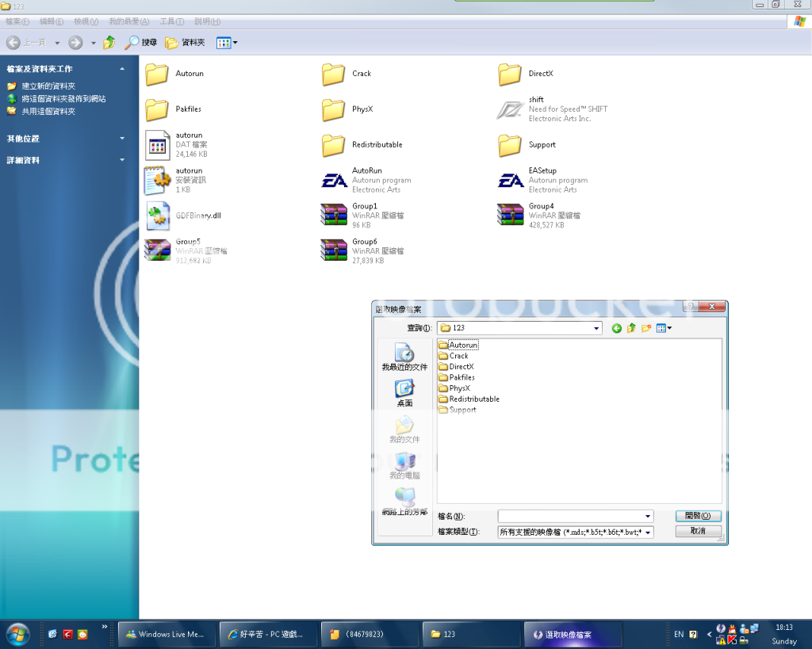Screen dimensions: 812x649
Task: Expand the 查詢 folder location dropdown
Action: (596, 328)
